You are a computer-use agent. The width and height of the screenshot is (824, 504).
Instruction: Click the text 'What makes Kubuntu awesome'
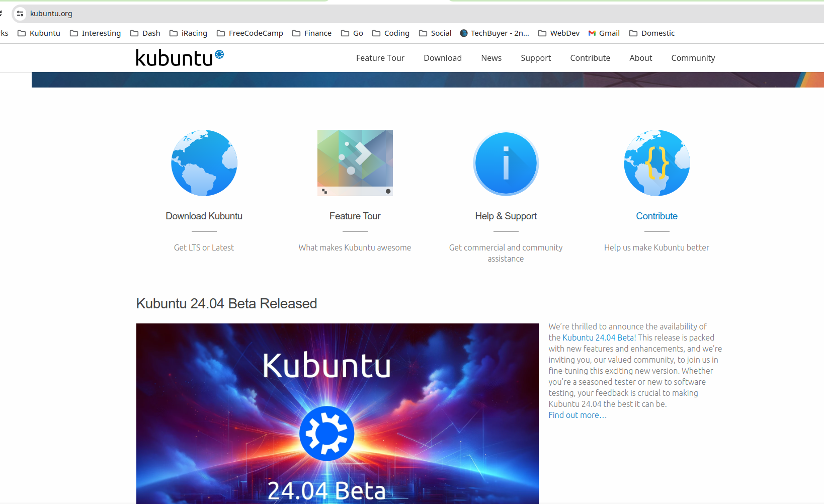coord(355,247)
